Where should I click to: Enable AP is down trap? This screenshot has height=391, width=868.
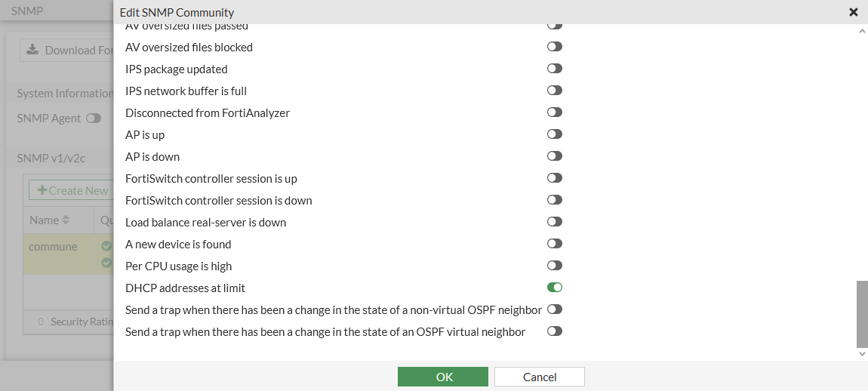click(x=555, y=156)
